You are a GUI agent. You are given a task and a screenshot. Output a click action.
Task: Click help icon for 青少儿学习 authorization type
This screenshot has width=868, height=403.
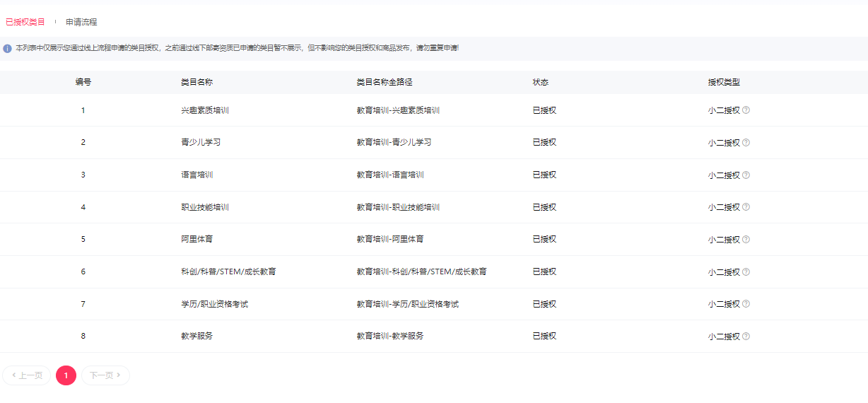(746, 143)
